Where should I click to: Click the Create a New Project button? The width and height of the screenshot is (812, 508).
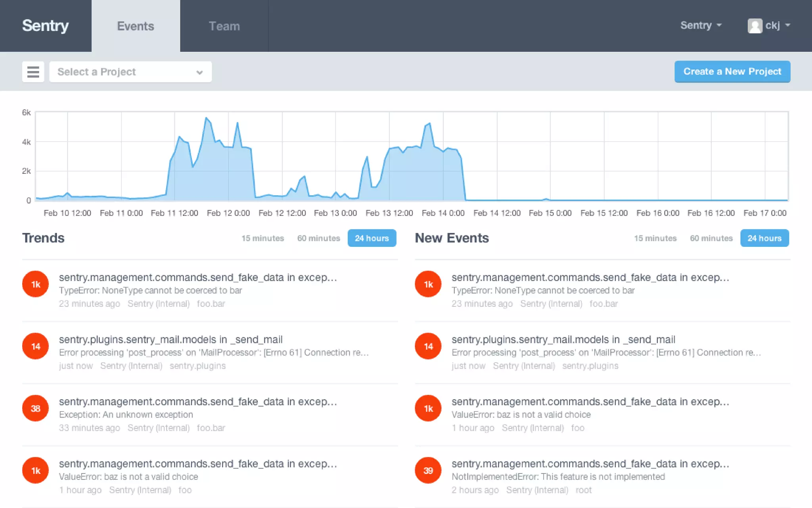(732, 71)
